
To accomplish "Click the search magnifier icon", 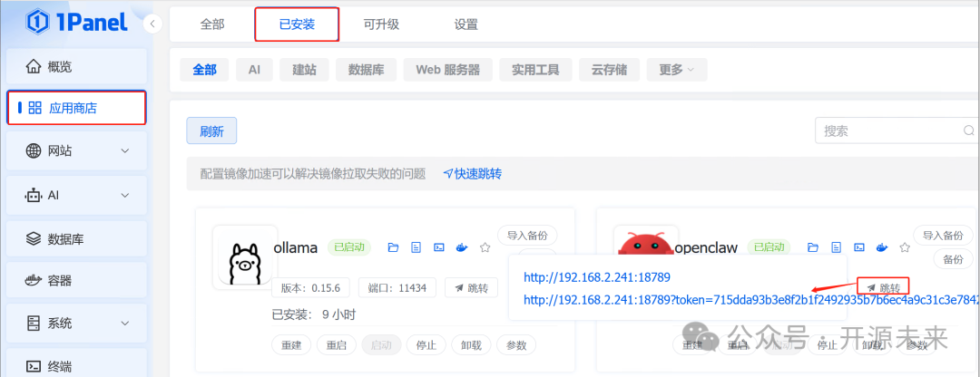I will click(969, 131).
